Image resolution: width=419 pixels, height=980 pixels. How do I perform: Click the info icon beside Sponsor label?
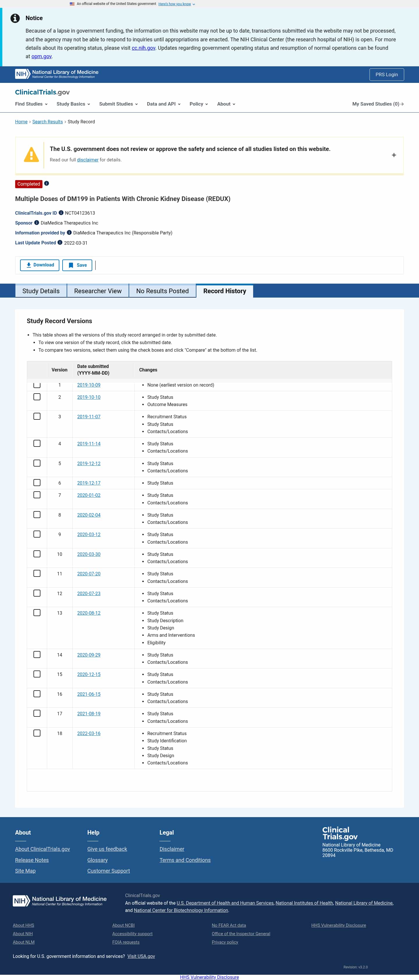(37, 223)
